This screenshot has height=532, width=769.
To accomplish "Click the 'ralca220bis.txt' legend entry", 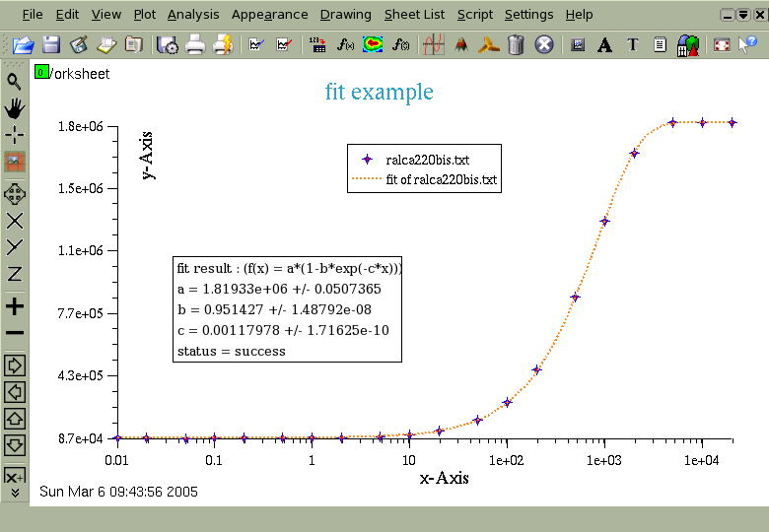I will [427, 160].
